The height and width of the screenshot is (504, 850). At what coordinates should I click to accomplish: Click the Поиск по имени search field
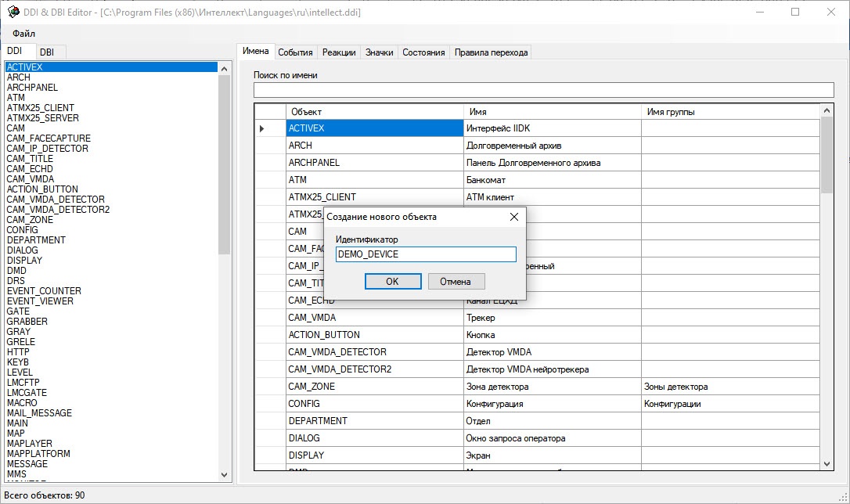tap(545, 90)
